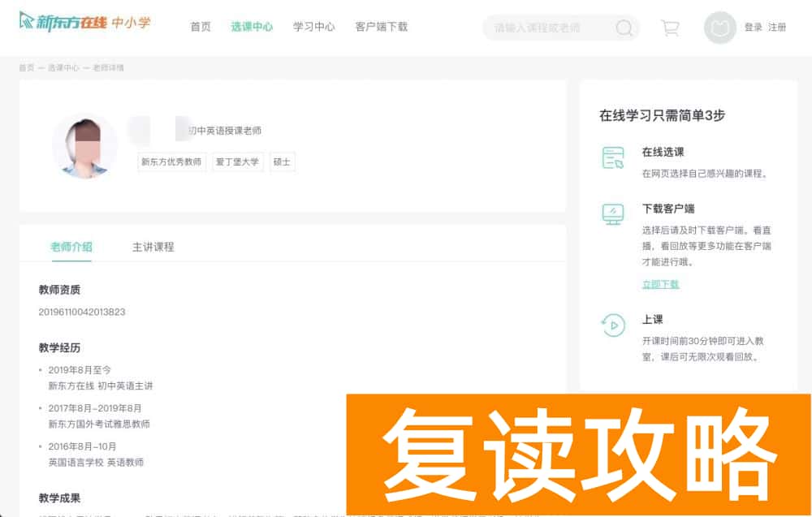The height and width of the screenshot is (517, 812).
Task: Click the circular user avatar icon
Action: [x=719, y=27]
